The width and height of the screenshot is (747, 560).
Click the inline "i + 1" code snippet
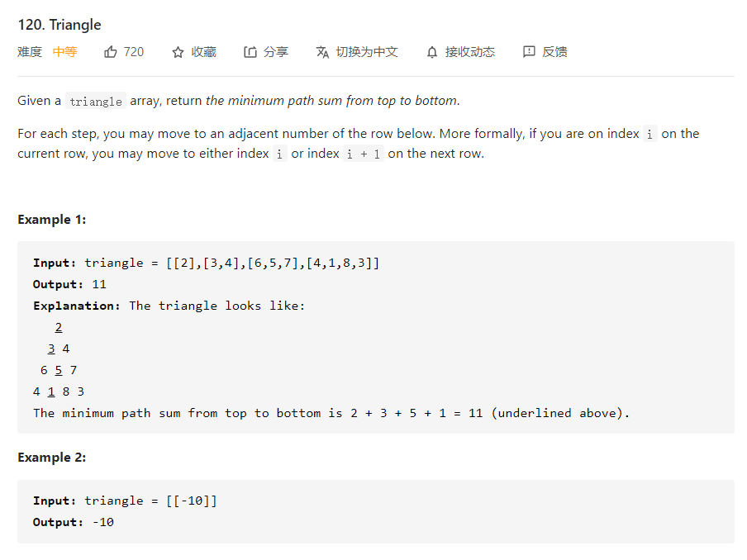pyautogui.click(x=364, y=154)
